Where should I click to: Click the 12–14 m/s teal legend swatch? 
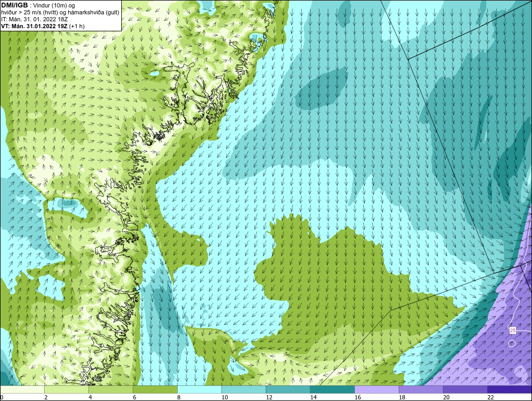pyautogui.click(x=288, y=389)
